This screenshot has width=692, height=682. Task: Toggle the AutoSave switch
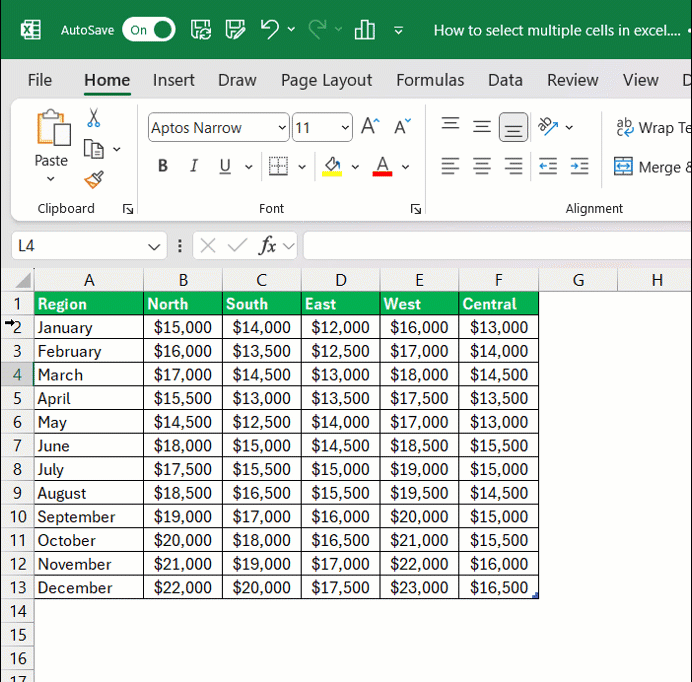click(148, 30)
